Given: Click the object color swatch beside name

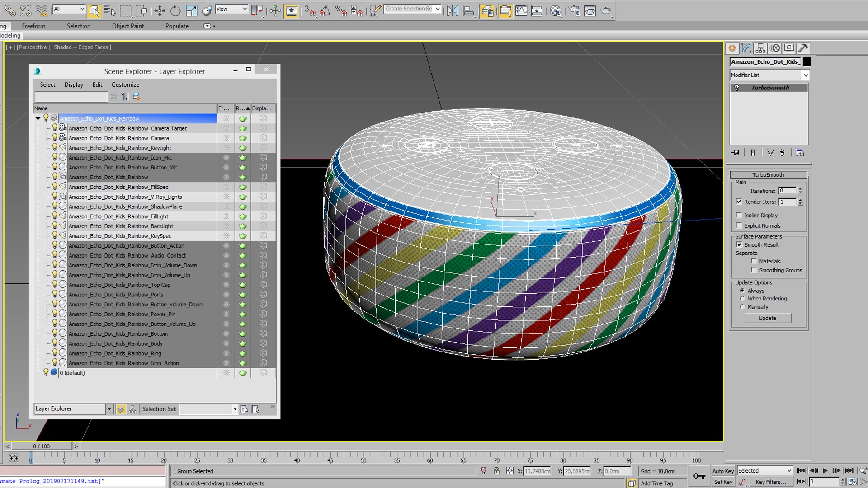Looking at the screenshot, I should [807, 62].
